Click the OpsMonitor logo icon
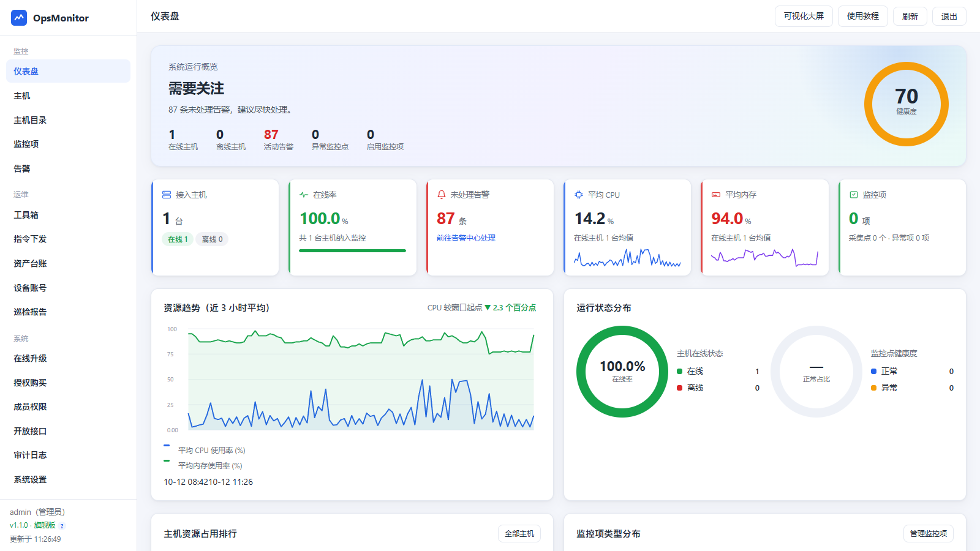The width and height of the screenshot is (980, 551). (x=19, y=18)
